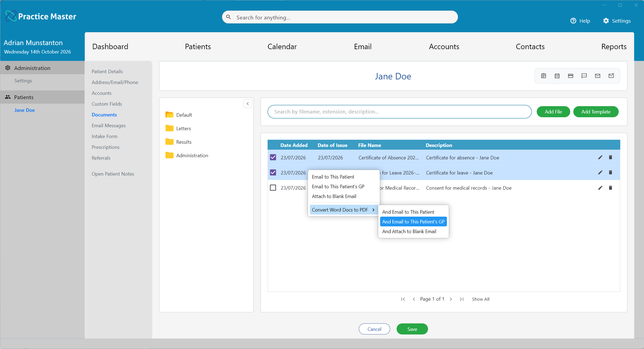Delete the Certificate for absence document

610,157
